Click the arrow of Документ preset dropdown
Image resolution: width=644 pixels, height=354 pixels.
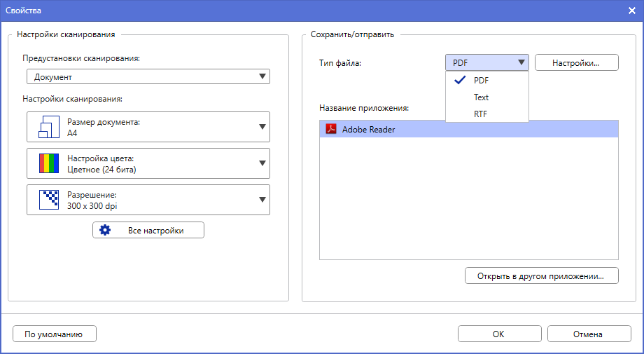pos(262,76)
